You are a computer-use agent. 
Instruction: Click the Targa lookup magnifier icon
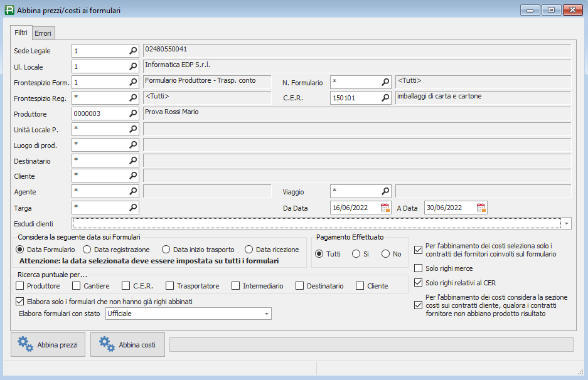click(x=133, y=208)
